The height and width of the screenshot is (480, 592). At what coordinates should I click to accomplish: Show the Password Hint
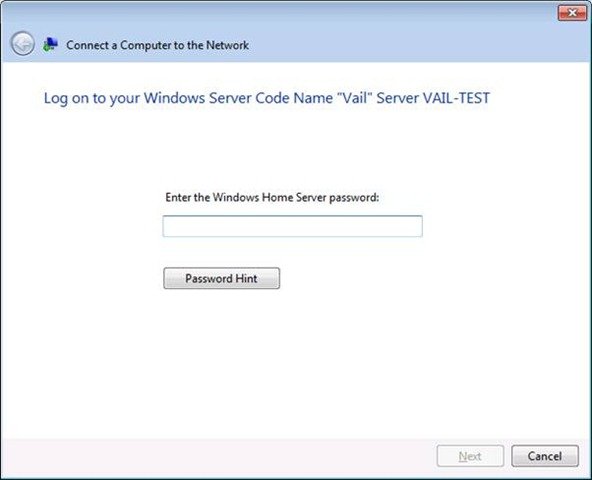pos(222,278)
